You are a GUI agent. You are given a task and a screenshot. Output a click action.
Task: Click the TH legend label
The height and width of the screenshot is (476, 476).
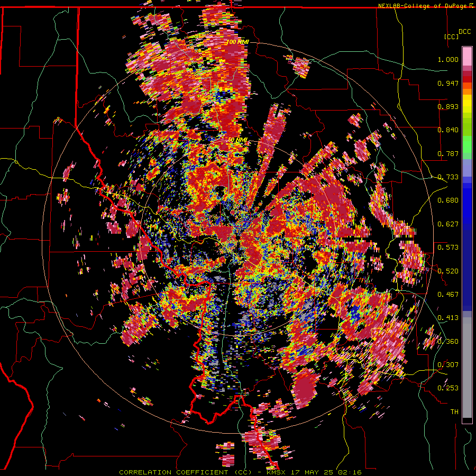click(454, 412)
